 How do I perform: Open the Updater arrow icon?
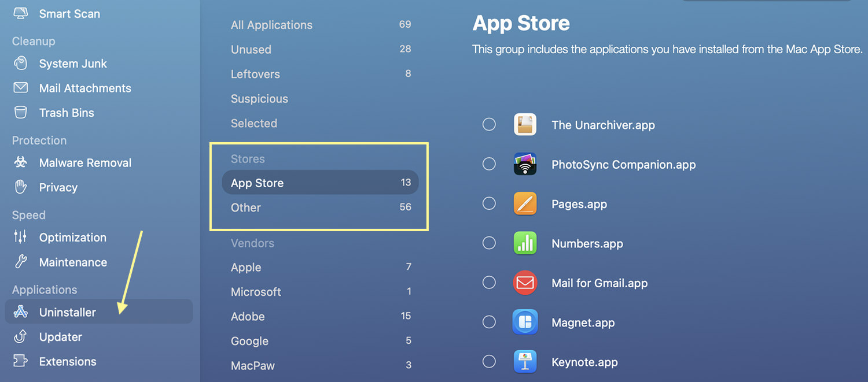21,336
